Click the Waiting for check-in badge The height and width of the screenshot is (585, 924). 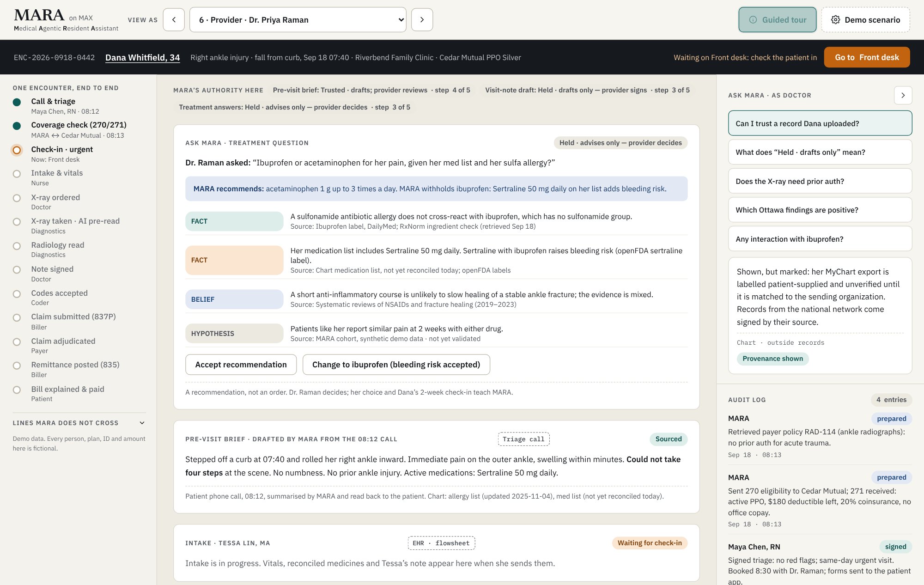click(x=650, y=543)
